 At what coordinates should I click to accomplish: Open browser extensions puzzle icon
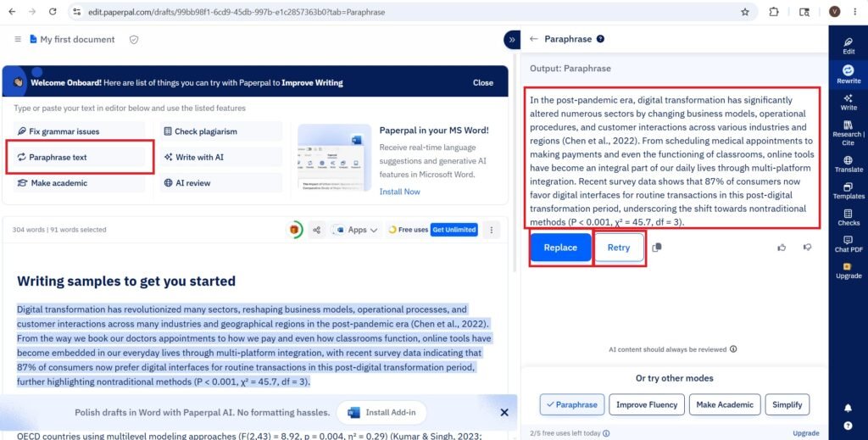point(774,12)
